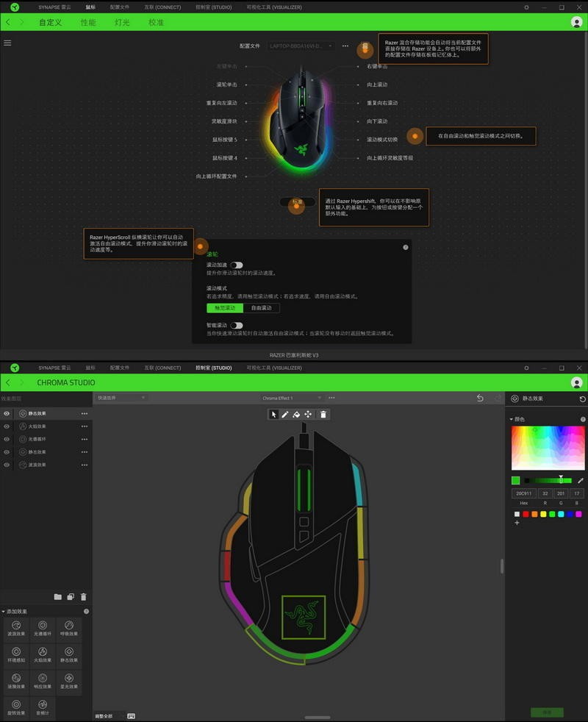Click the 灵敏度滑块 sensitivity clutch assignment
588x722 pixels.
pos(224,121)
